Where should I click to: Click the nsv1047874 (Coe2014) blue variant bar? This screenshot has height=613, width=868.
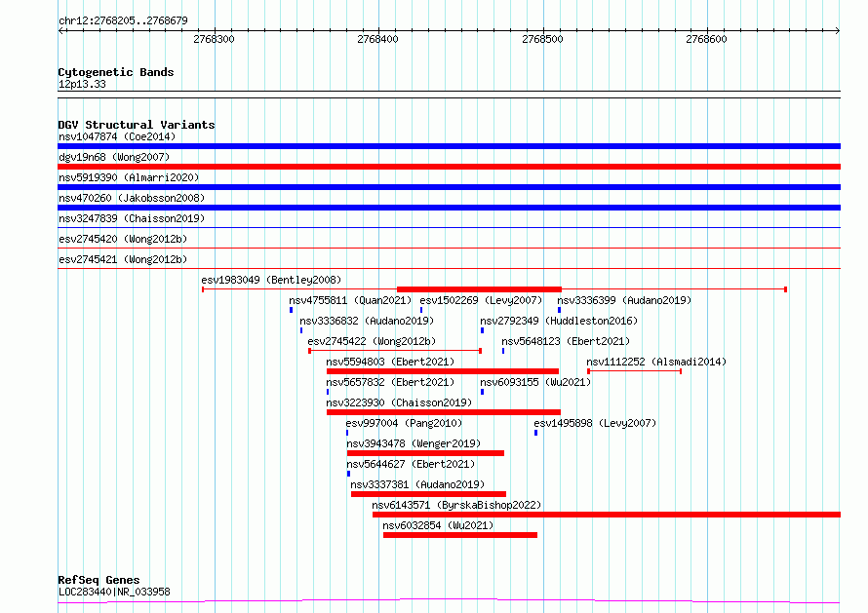449,146
